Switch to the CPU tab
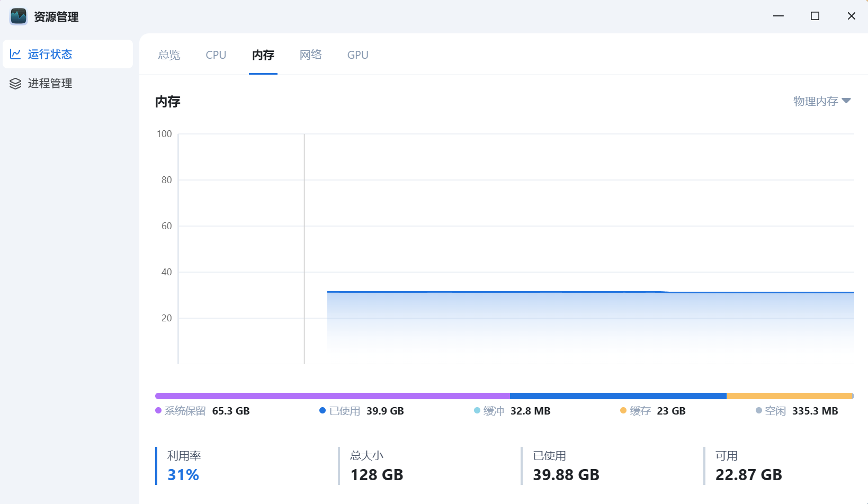Image resolution: width=868 pixels, height=504 pixels. (216, 55)
